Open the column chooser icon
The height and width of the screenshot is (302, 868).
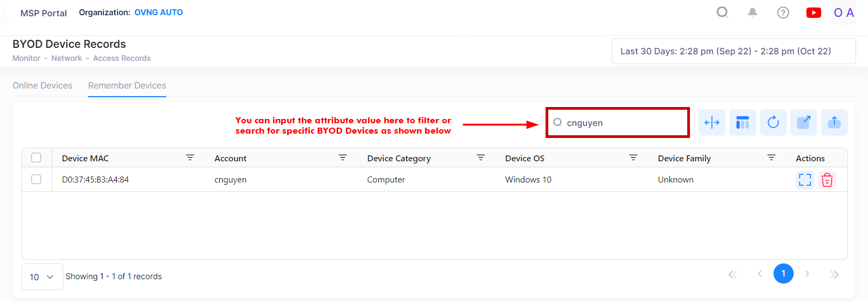click(x=743, y=123)
